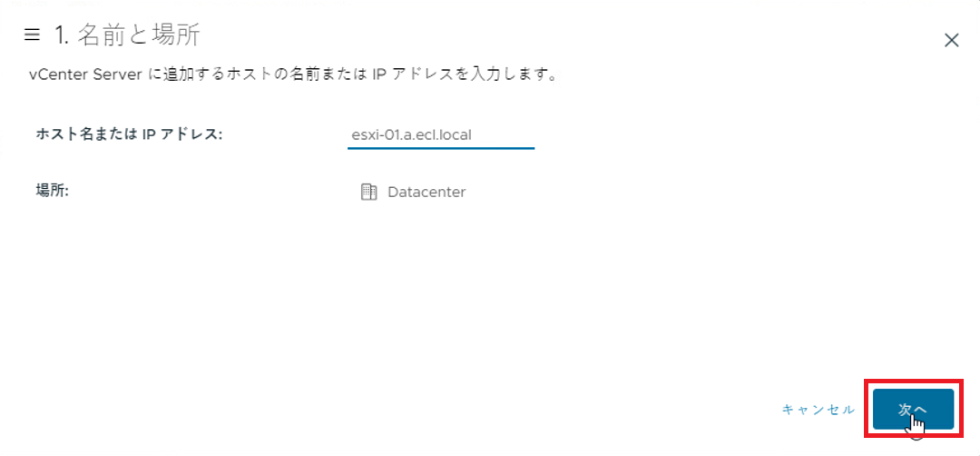
Task: Select the Datacenter location text
Action: 426,192
